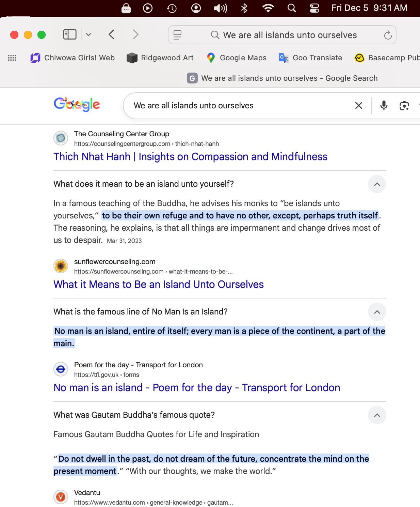Open the volume control in menu bar

point(220,8)
